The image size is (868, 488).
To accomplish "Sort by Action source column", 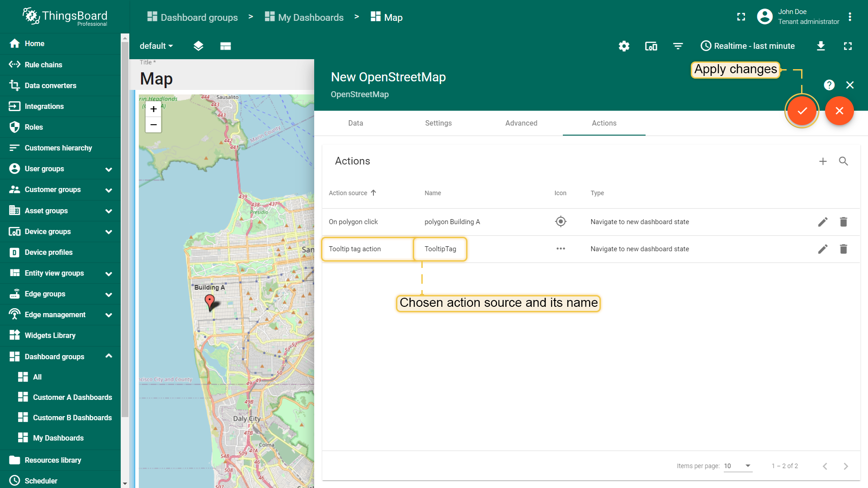I will point(352,193).
